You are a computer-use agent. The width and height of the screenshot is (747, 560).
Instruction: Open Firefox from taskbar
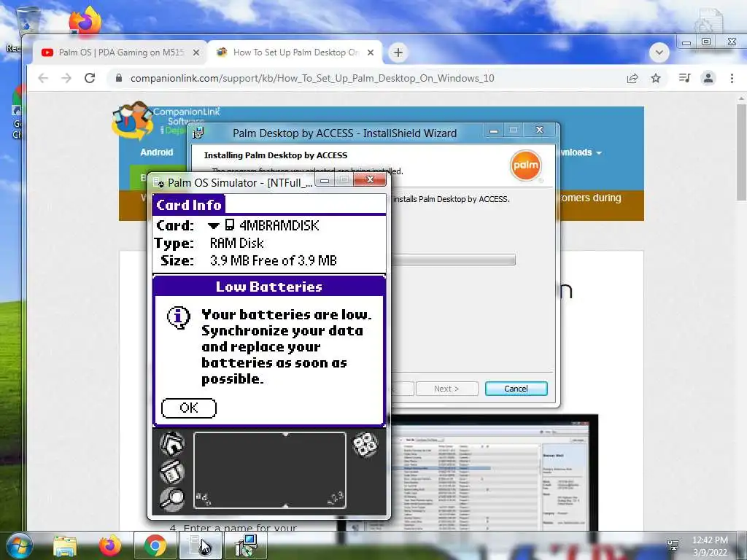click(109, 545)
